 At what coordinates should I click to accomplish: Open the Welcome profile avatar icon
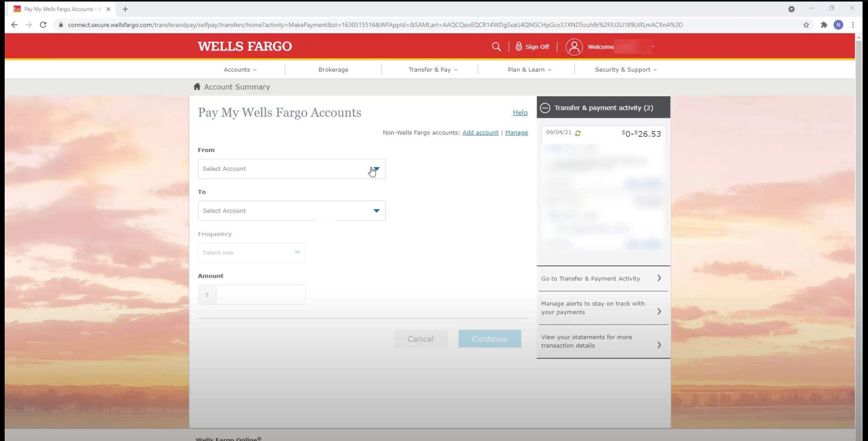tap(574, 47)
